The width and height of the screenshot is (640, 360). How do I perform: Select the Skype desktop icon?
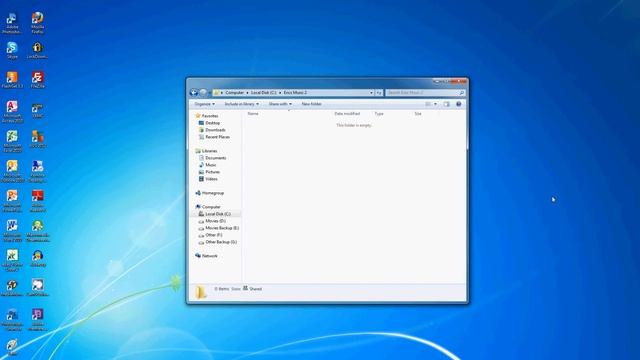[12, 51]
